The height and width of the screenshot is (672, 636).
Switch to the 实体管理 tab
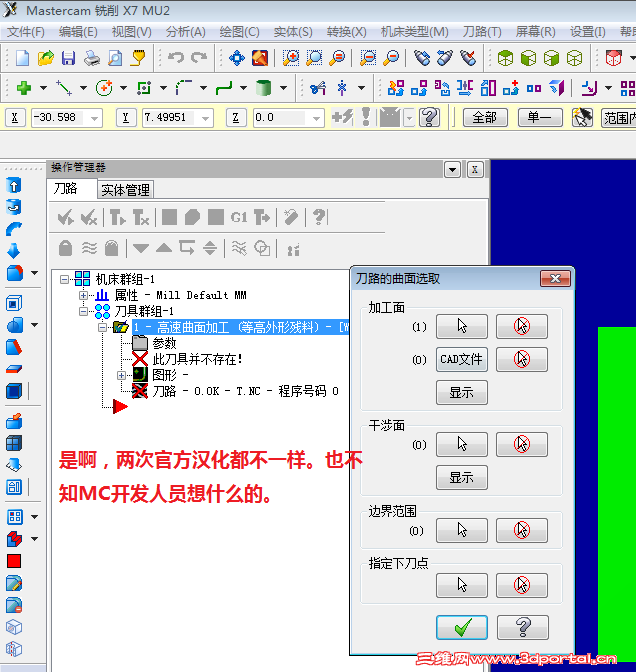point(125,189)
